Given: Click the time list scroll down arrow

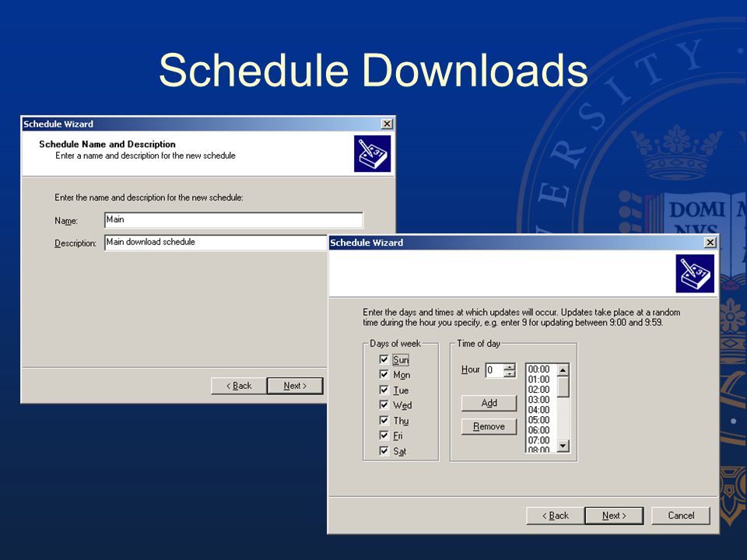Looking at the screenshot, I should [x=563, y=446].
